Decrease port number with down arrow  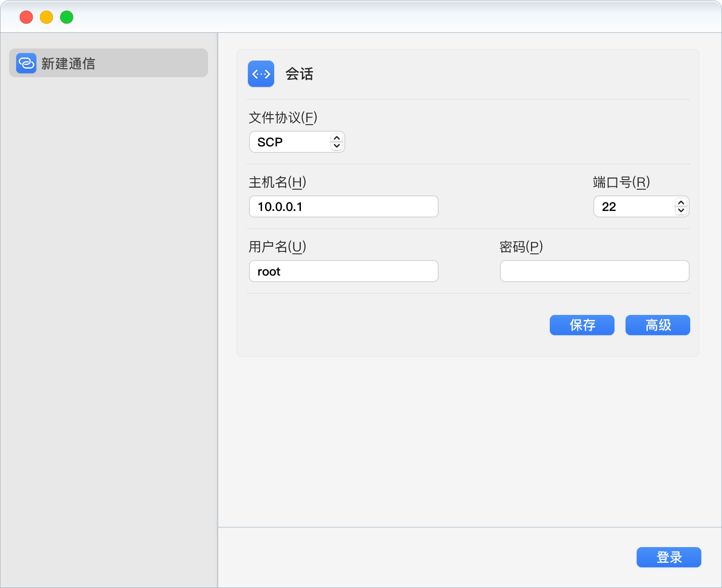point(681,210)
